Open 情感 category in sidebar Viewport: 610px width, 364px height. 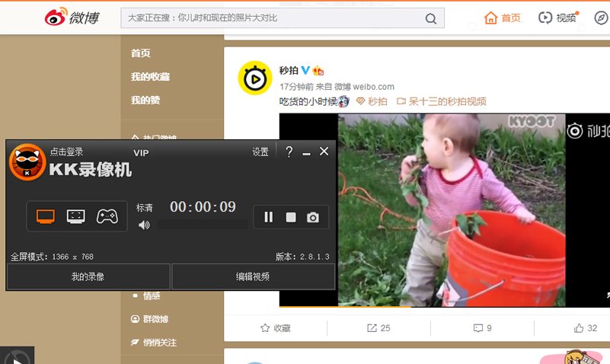[x=152, y=296]
